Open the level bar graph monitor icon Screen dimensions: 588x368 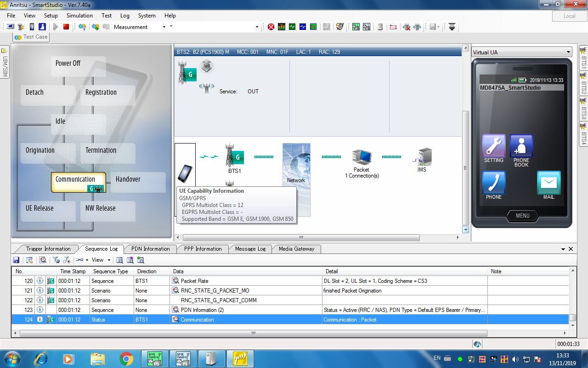[282, 27]
